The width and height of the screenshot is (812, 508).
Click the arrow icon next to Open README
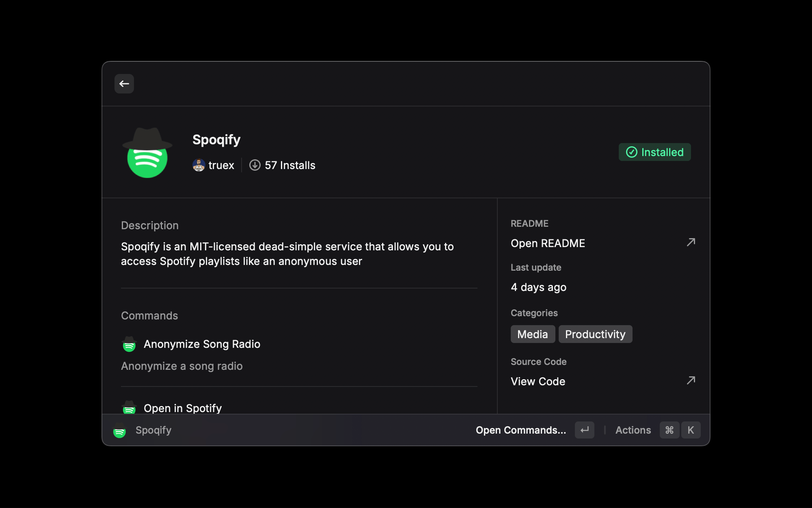tap(691, 243)
